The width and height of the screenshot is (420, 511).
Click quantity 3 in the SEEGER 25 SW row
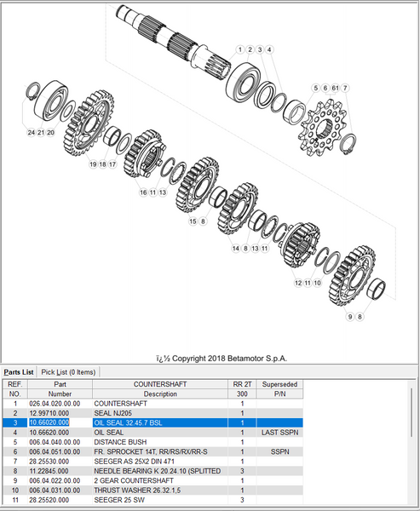coord(242,500)
